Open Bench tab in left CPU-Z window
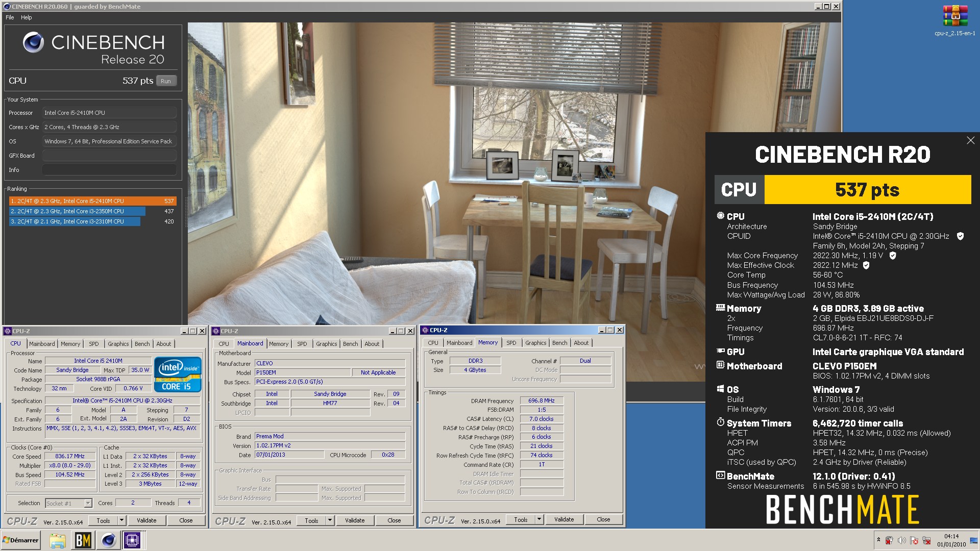 point(142,344)
